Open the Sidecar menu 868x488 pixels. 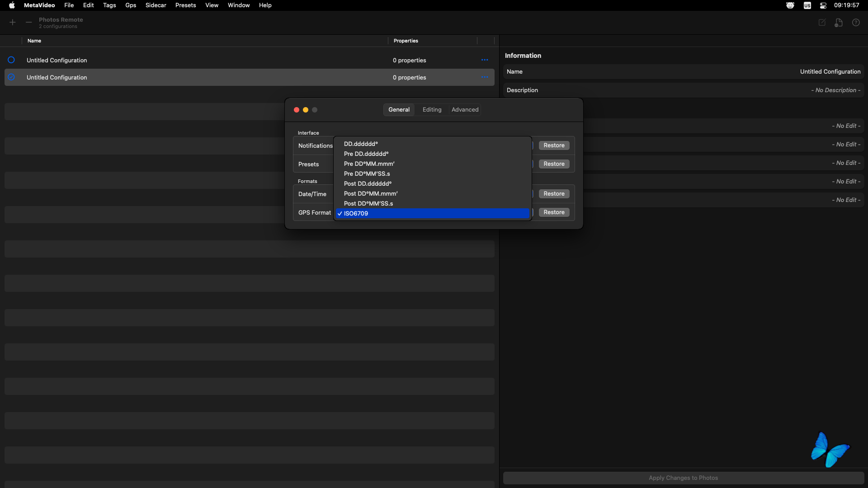tap(156, 5)
